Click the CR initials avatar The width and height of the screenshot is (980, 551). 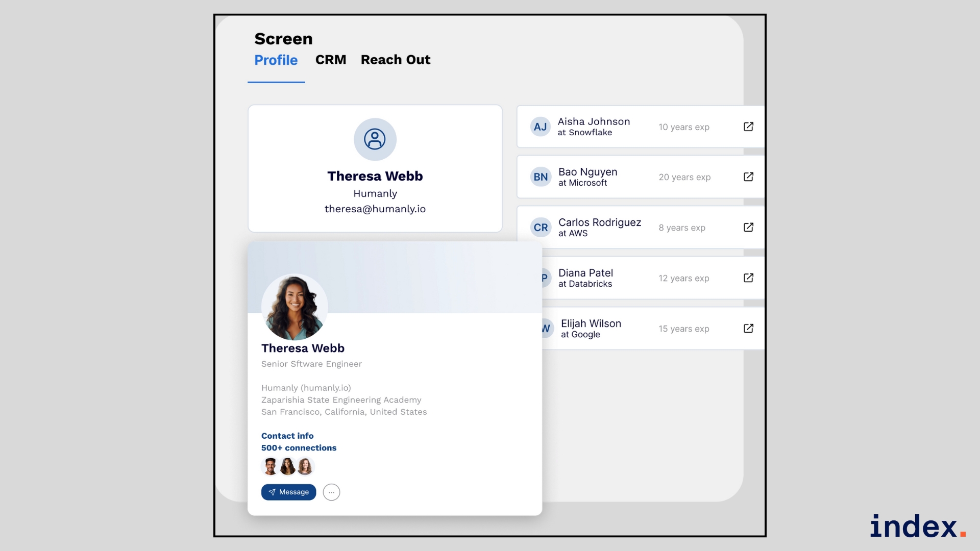[x=541, y=228]
